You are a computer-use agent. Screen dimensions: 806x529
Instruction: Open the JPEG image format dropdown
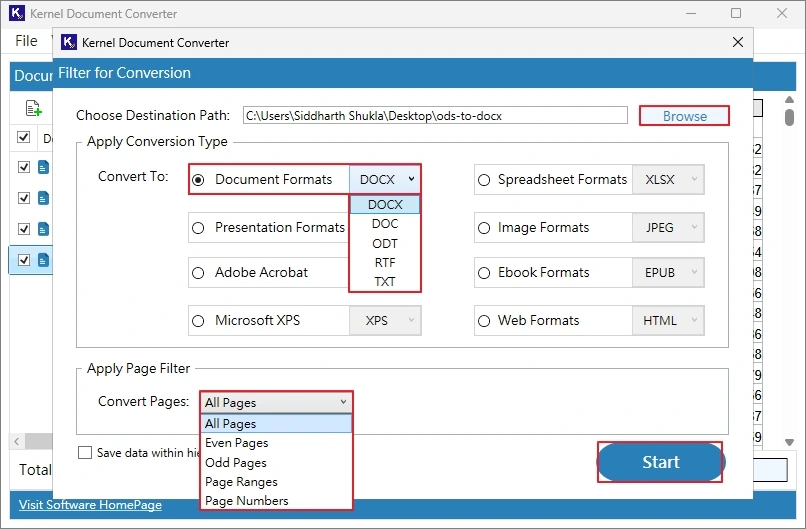pos(668,227)
